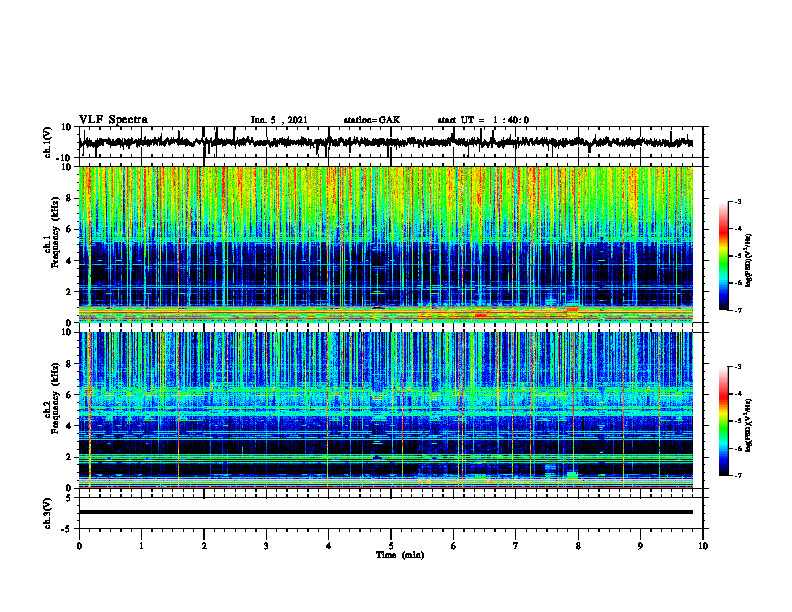Click the "Time (min)" x-axis label
792x612 pixels.
point(400,555)
